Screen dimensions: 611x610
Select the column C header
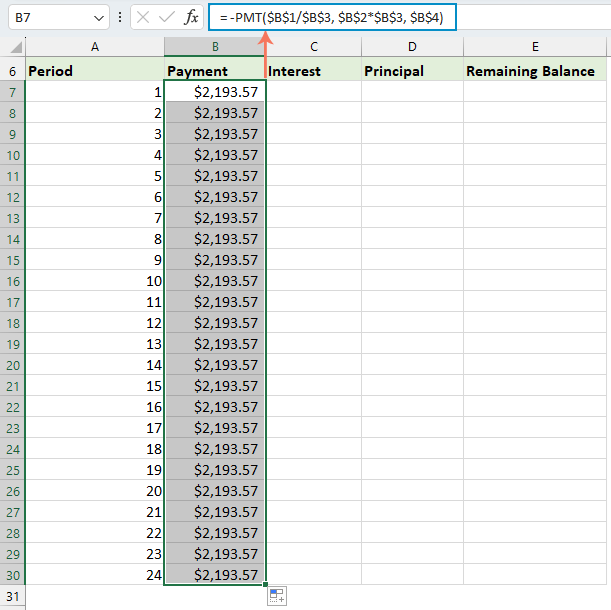313,47
